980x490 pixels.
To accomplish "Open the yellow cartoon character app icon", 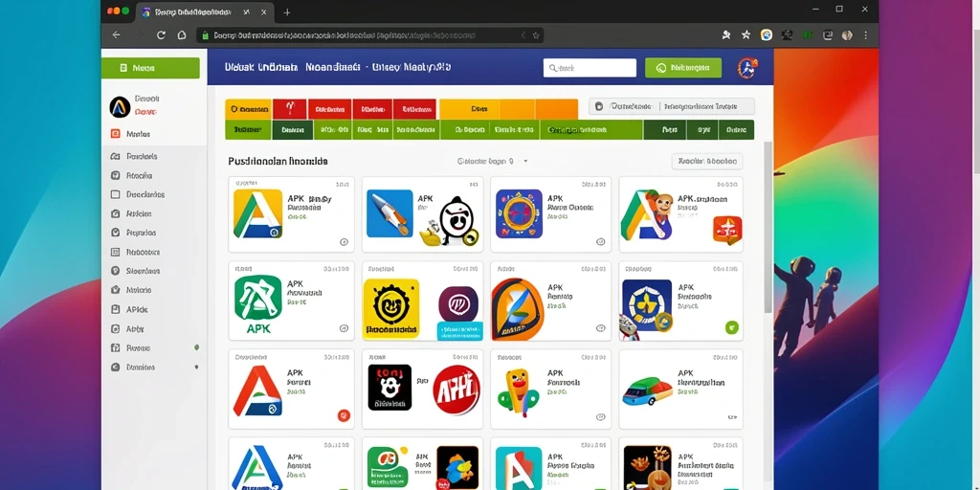I will point(518,393).
